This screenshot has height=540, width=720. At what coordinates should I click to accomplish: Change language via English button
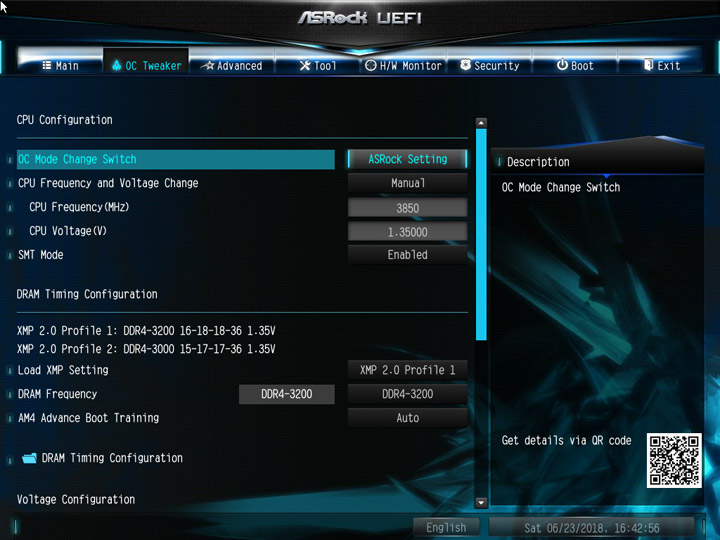(446, 527)
